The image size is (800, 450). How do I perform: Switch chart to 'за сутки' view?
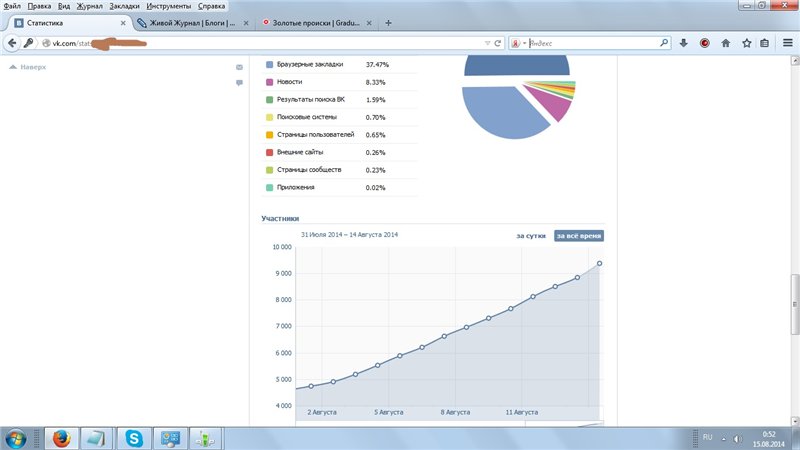530,235
